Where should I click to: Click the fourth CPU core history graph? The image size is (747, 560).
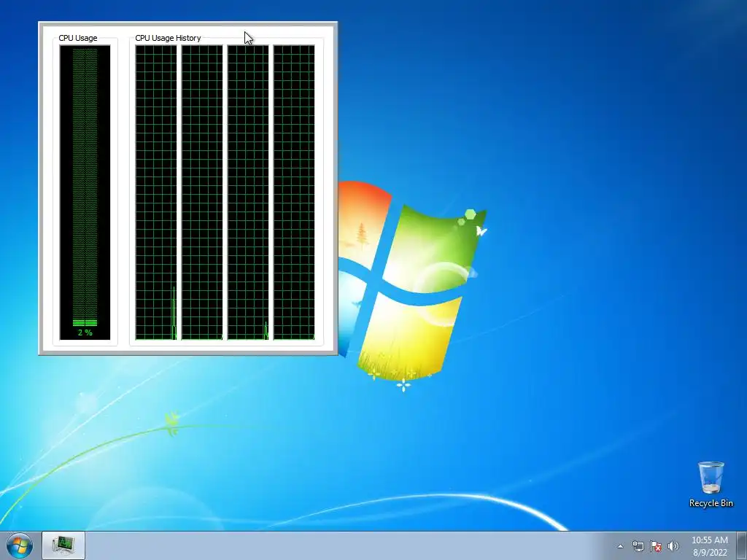pos(294,192)
